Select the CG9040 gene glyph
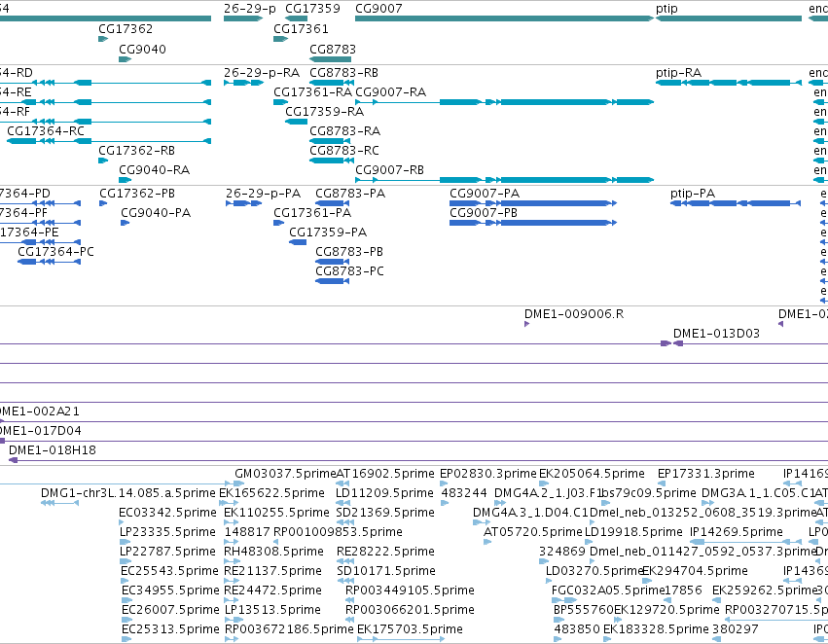 point(125,59)
